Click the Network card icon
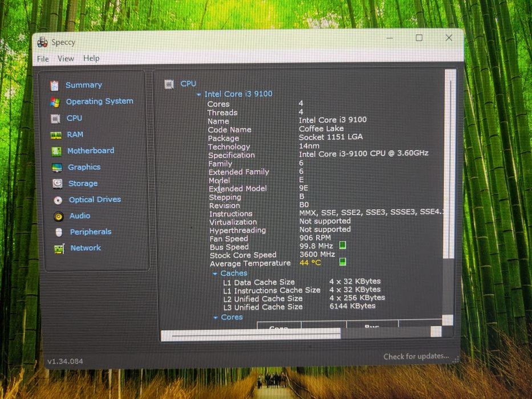This screenshot has height=399, width=532. (x=59, y=249)
